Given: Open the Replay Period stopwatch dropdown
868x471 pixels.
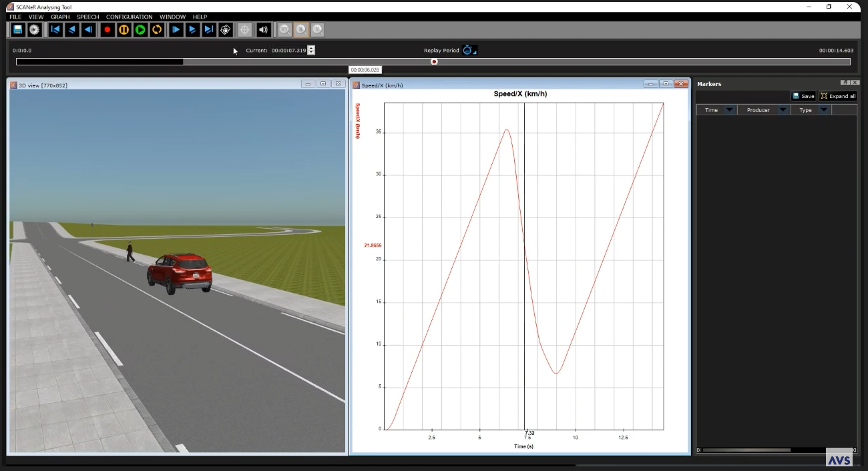Looking at the screenshot, I should [x=470, y=51].
